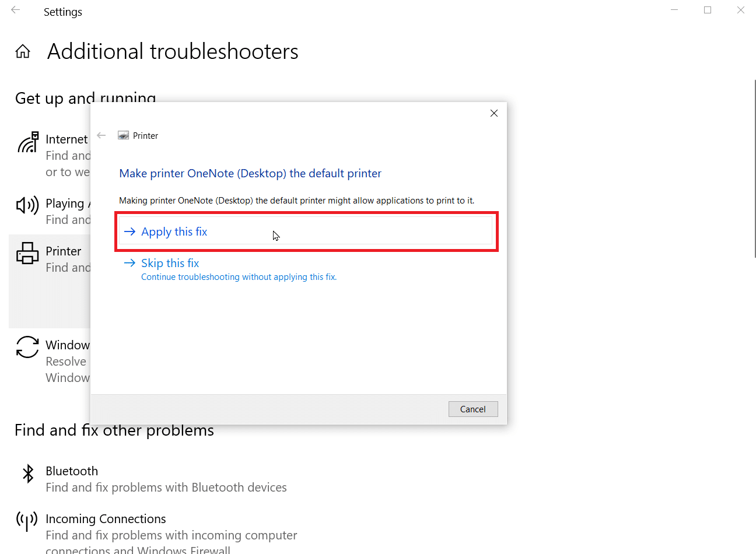756x554 pixels.
Task: Click the Home icon beside the page title
Action: (23, 51)
